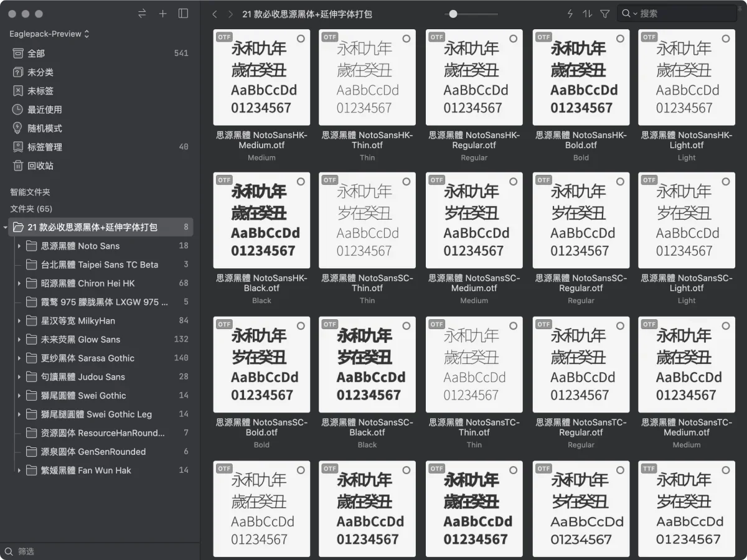Select circle on NotoSansHK-Medium.otf thumbnail
The image size is (747, 560).
(301, 39)
